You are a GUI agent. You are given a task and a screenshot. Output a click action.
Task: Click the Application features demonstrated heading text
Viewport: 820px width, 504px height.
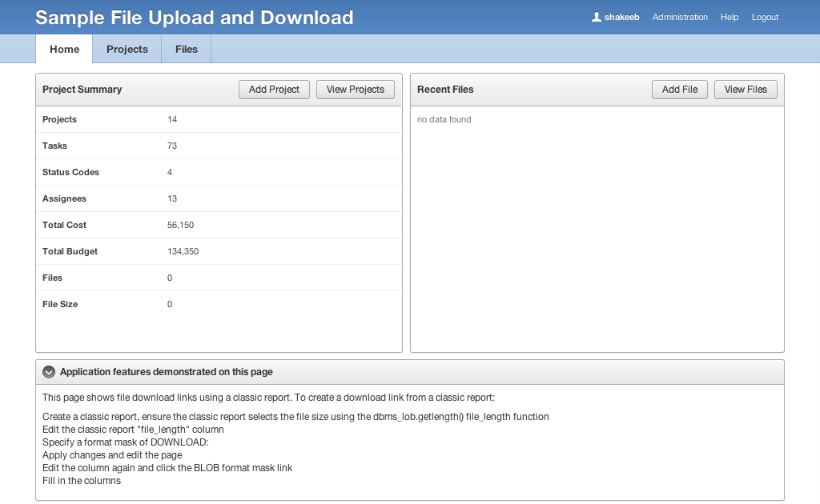point(166,372)
